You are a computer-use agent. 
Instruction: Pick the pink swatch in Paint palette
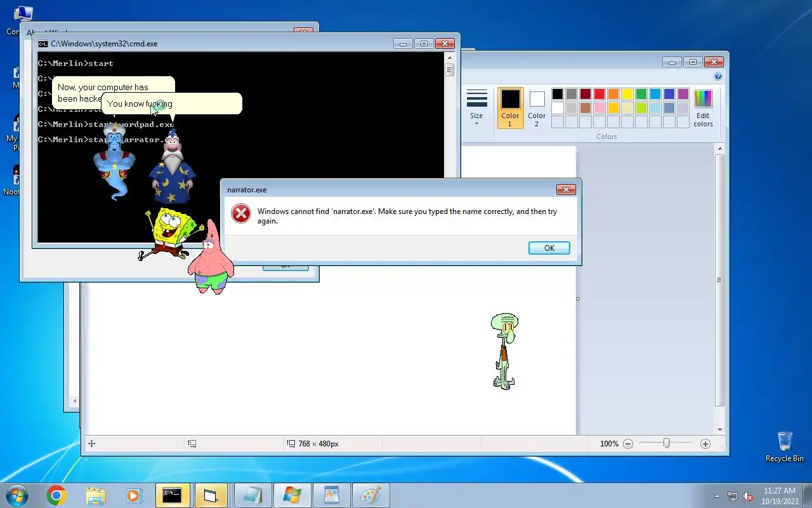[599, 108]
